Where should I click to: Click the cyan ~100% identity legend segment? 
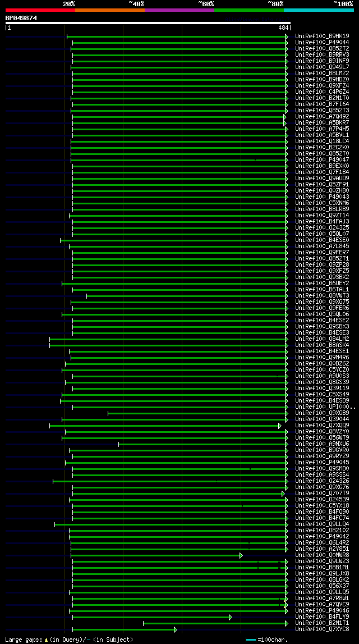pyautogui.click(x=319, y=10)
